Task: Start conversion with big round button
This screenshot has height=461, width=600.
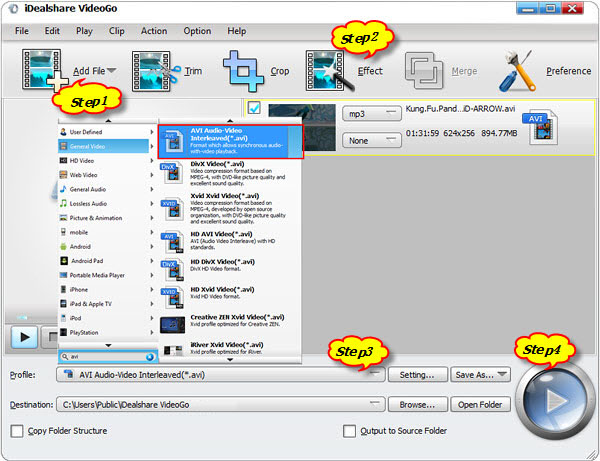Action: tap(554, 400)
